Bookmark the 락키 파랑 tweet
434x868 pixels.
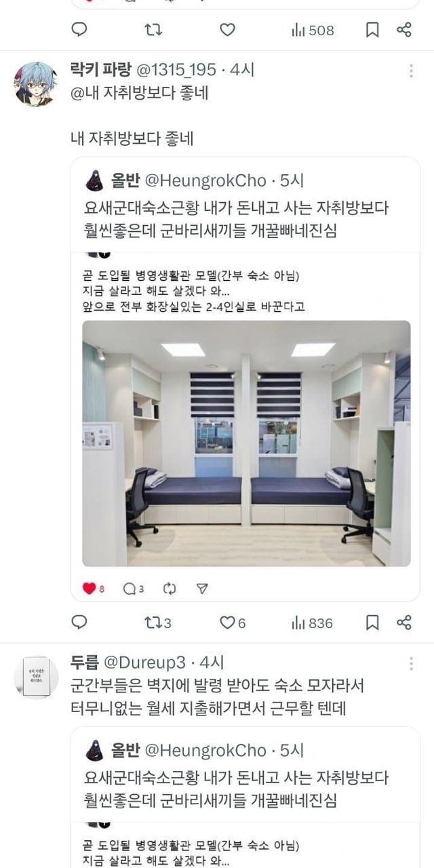[372, 623]
